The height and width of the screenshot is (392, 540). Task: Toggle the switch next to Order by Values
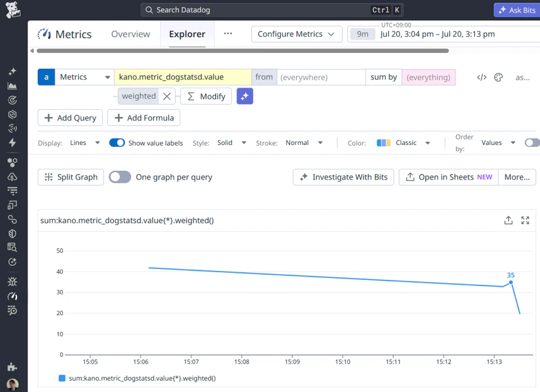532,142
